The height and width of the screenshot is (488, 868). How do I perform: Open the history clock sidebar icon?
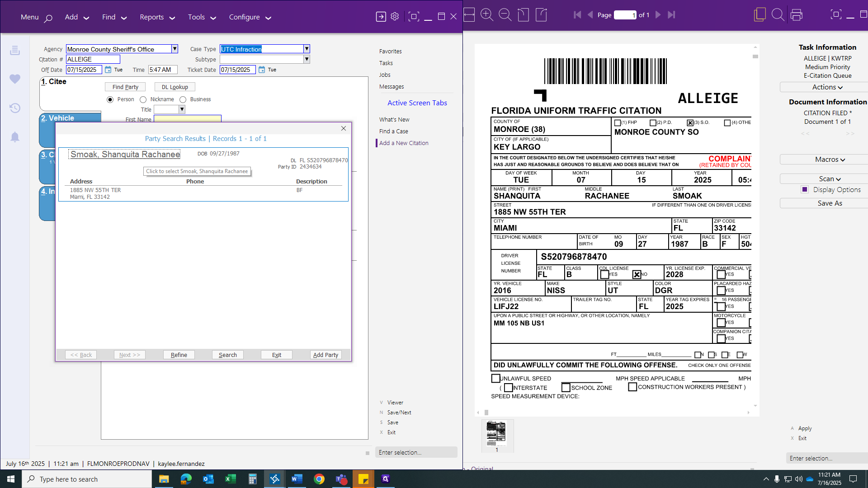pyautogui.click(x=15, y=108)
